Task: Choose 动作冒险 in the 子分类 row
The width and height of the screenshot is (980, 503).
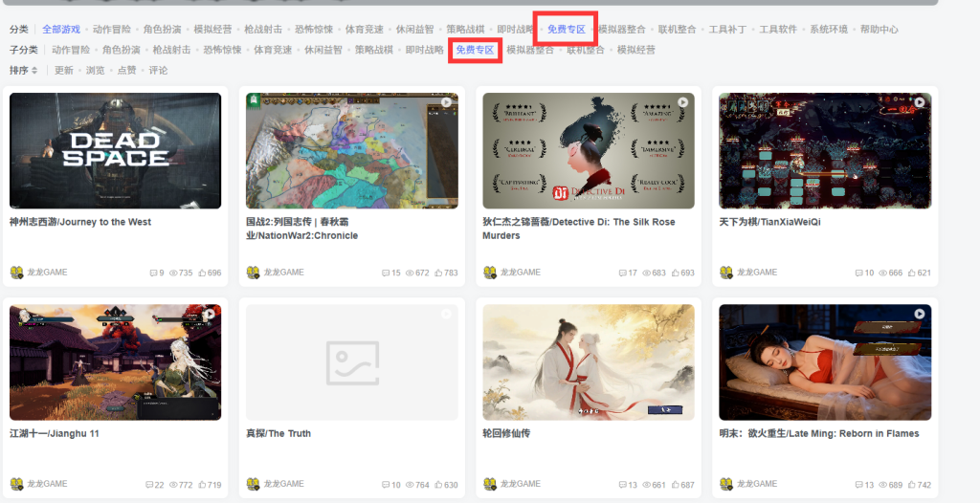Action: tap(71, 50)
